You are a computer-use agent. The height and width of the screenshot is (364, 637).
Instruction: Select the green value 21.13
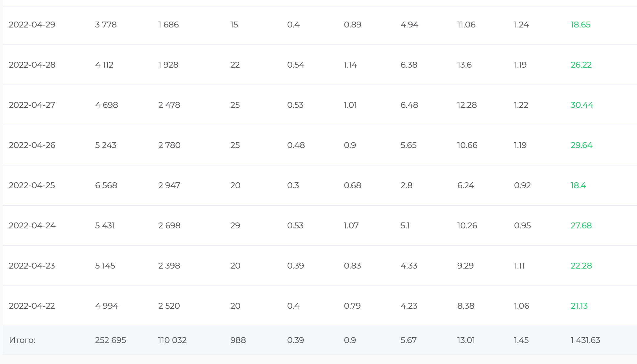point(579,306)
